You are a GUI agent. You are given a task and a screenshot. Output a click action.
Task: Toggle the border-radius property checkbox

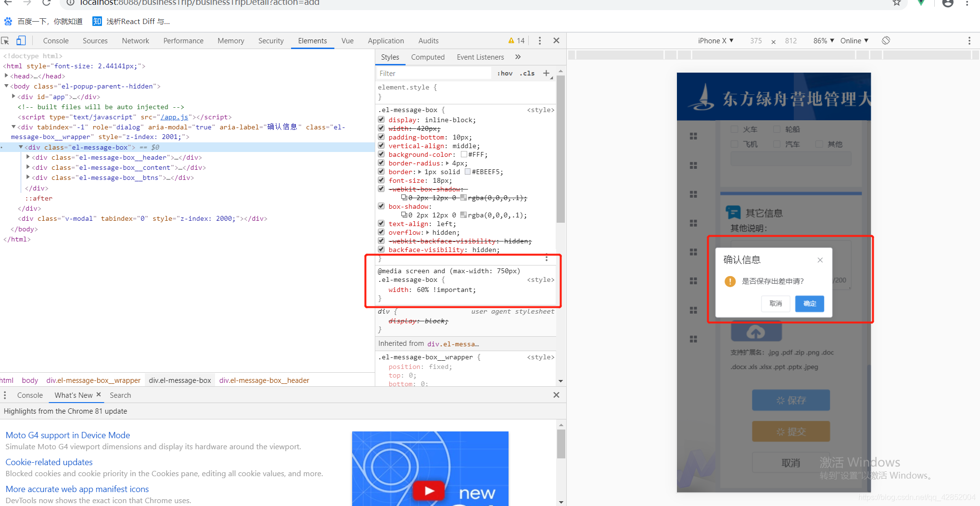(381, 163)
